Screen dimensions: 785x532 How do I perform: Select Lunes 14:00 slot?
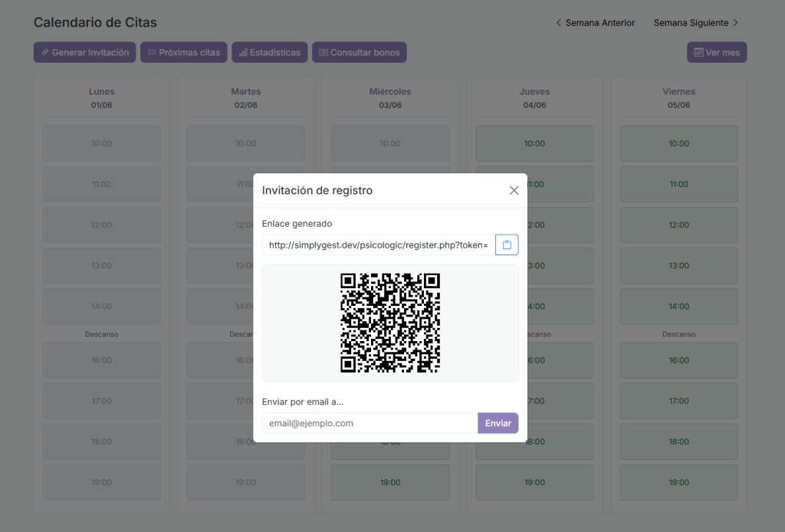click(x=102, y=307)
